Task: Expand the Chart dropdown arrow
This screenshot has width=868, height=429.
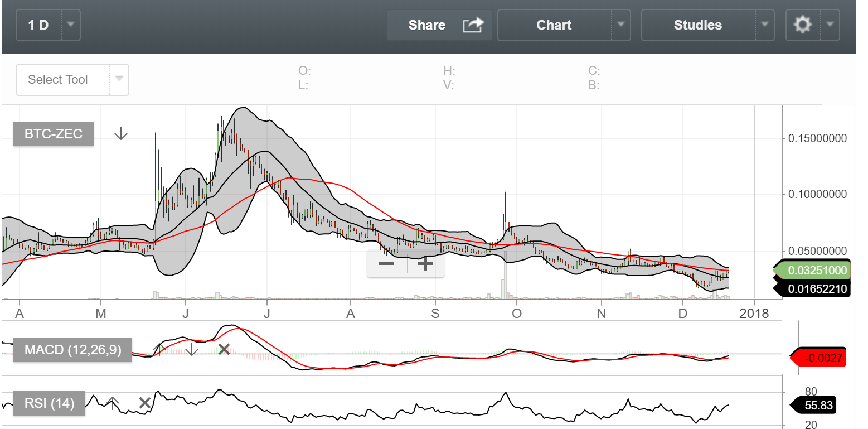Action: [620, 25]
